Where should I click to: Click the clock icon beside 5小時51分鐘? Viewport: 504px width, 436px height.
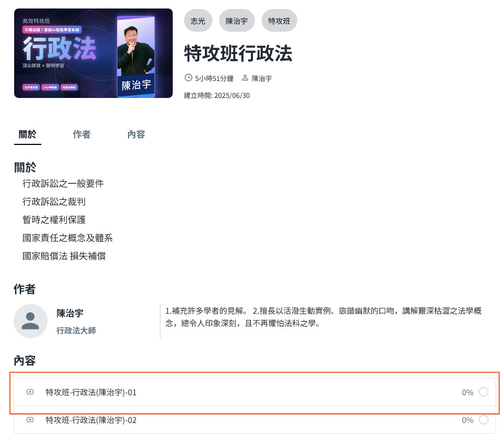click(189, 78)
